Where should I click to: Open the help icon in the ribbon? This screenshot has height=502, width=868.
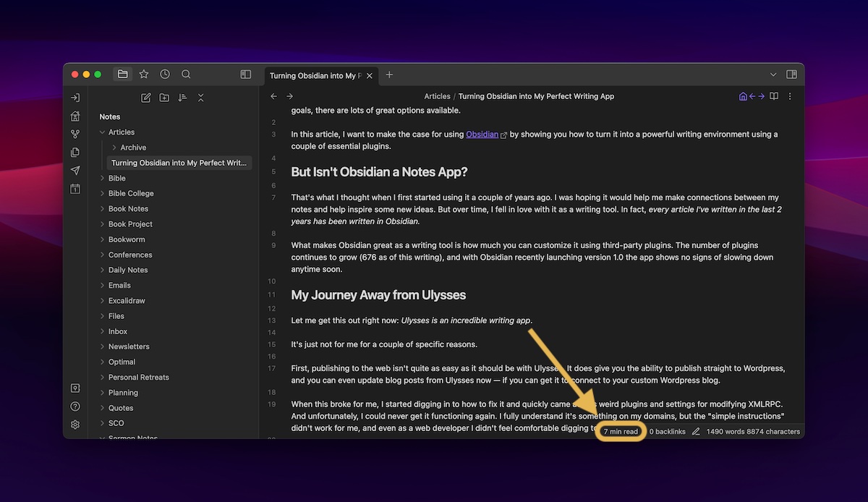pos(75,407)
